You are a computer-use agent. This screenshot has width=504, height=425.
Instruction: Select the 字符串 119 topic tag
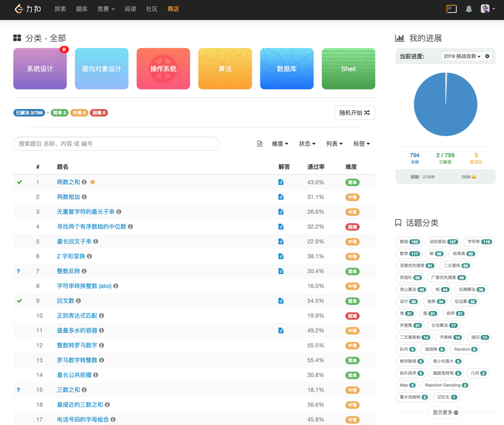point(479,242)
